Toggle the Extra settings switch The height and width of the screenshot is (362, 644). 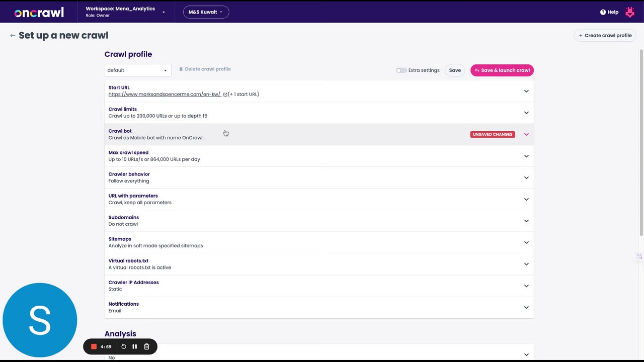click(x=401, y=70)
